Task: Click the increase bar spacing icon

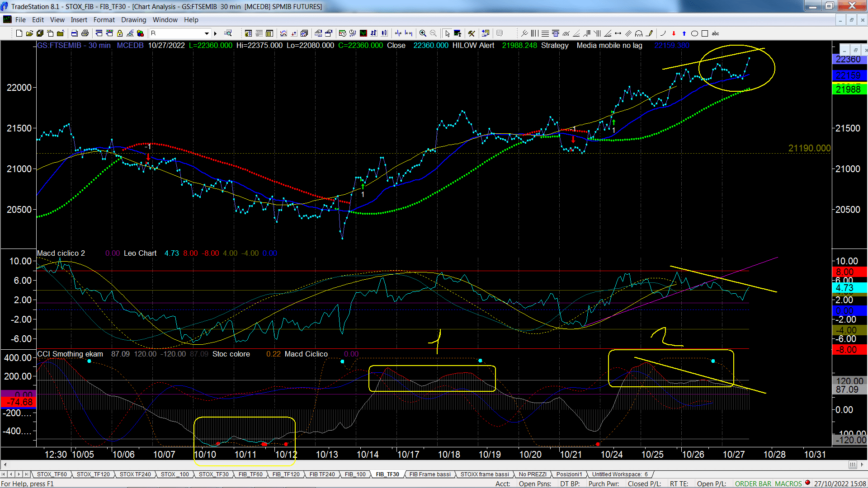Action: (408, 33)
